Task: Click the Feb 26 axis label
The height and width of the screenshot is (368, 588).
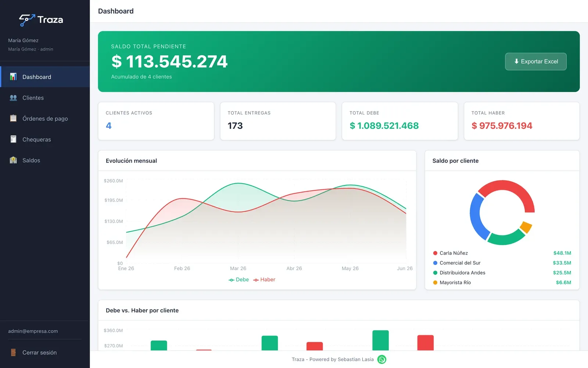Action: 182,268
